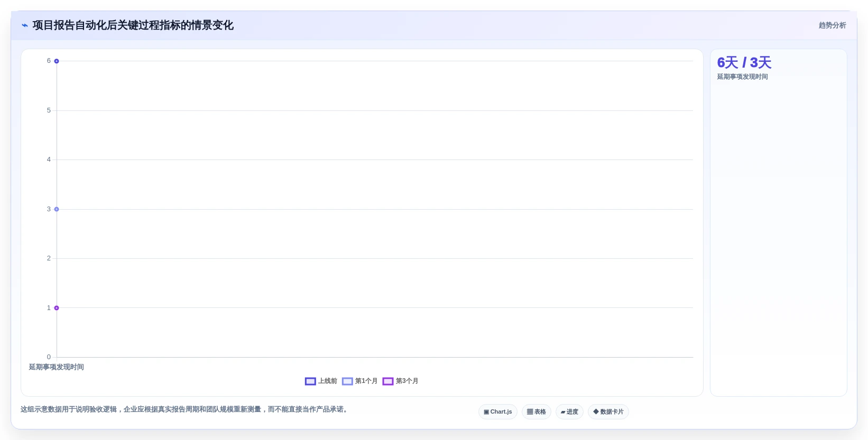Click the footnote text starting 这组示意数据
The image size is (868, 440).
pyautogui.click(x=185, y=409)
